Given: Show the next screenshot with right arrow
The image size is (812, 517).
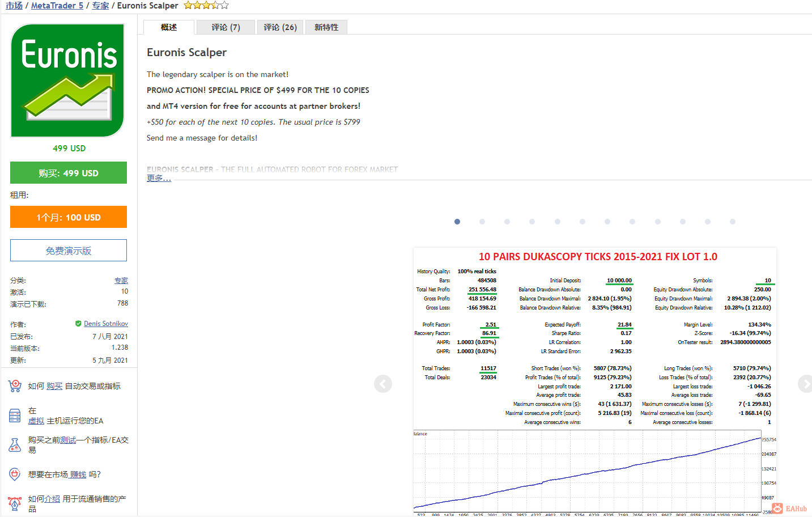Looking at the screenshot, I should [805, 384].
